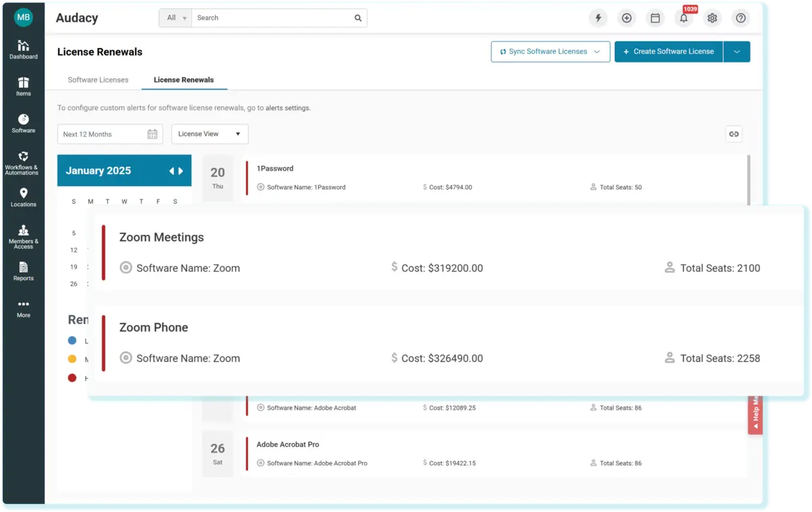Click the lightning bolt quick actions icon
Screen dimensions: 812x512
[597, 18]
